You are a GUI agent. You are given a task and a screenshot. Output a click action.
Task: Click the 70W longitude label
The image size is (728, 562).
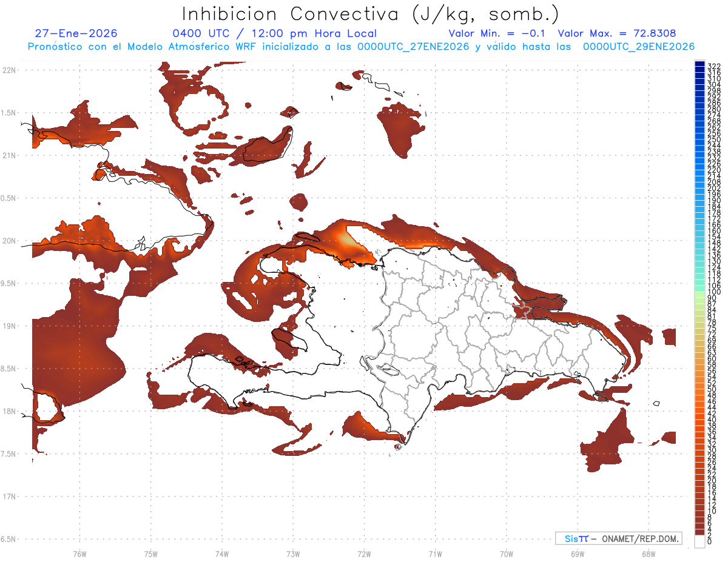click(506, 554)
